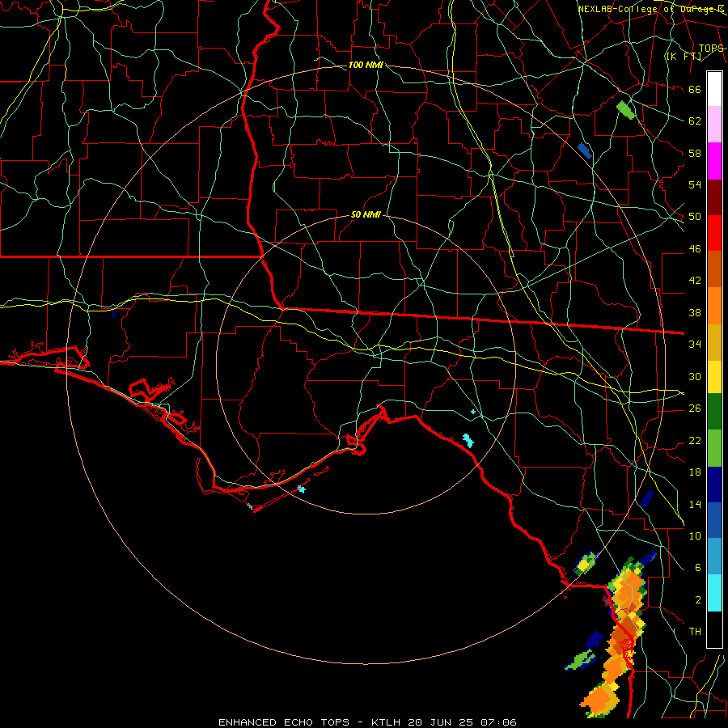728x728 pixels.
Task: Click the sky blue legend swatch
Action: pos(714,557)
